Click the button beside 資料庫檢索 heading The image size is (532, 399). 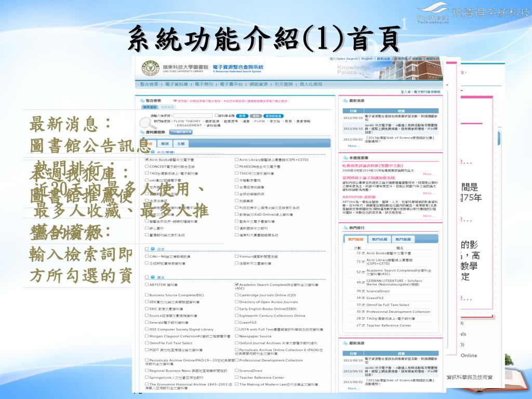180,132
